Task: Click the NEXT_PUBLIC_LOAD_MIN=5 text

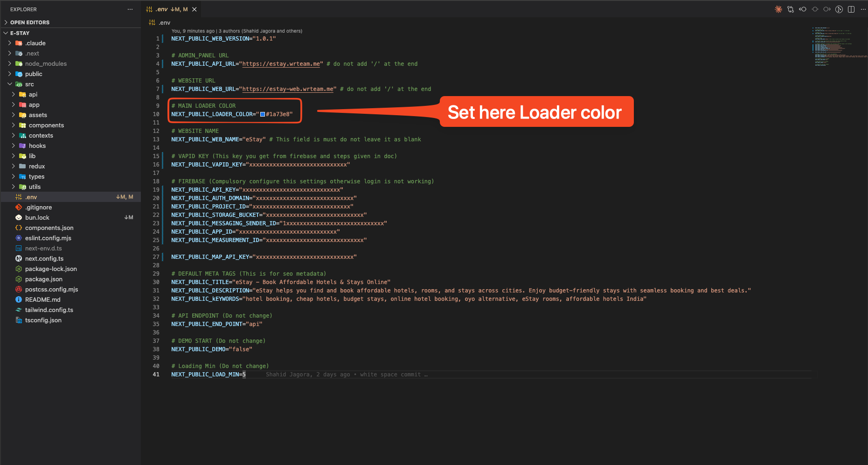Action: pos(208,375)
